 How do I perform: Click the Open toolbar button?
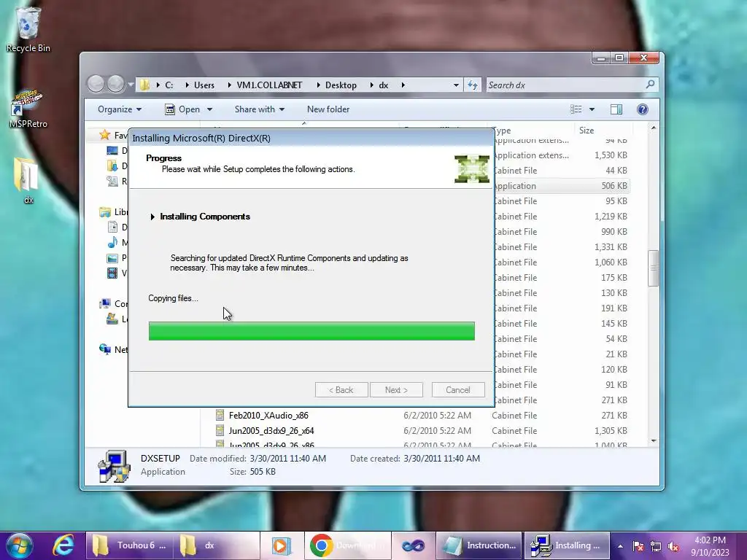point(183,109)
